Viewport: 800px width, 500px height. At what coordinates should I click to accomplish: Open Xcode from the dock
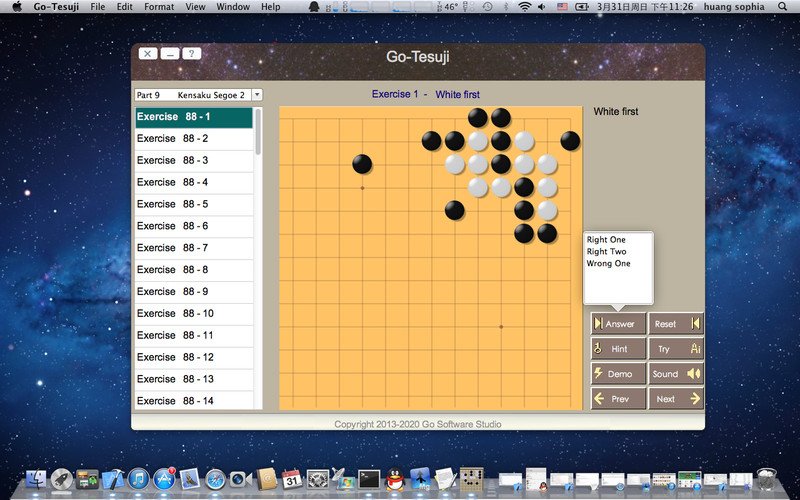point(113,480)
